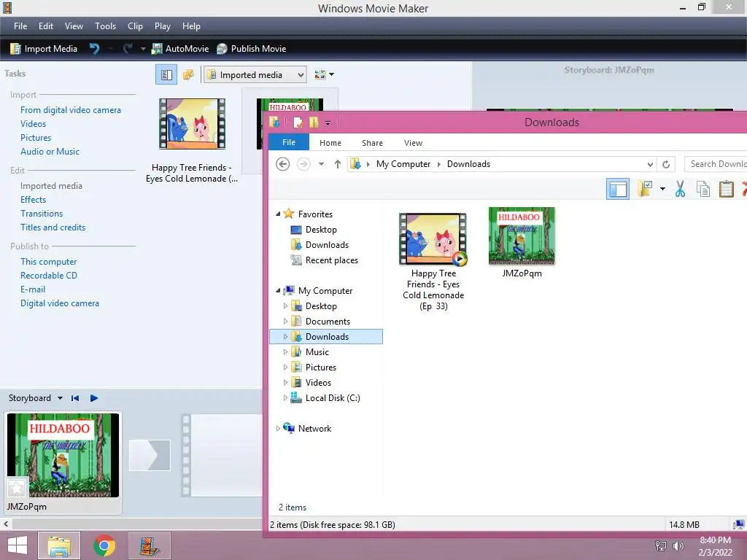Open the address bar history dropdown
This screenshot has height=560, width=747.
[650, 164]
